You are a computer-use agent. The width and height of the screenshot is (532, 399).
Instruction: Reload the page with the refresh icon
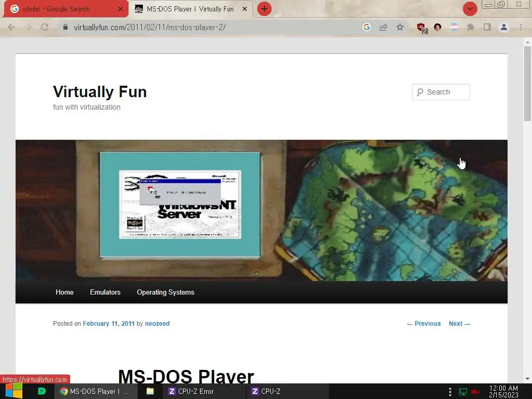45,27
